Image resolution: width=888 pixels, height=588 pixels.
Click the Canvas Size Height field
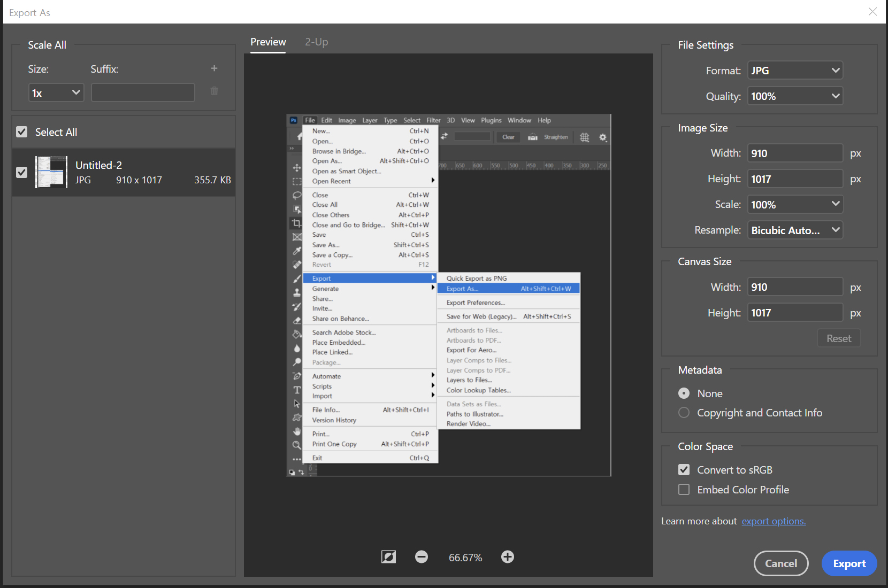[795, 313]
